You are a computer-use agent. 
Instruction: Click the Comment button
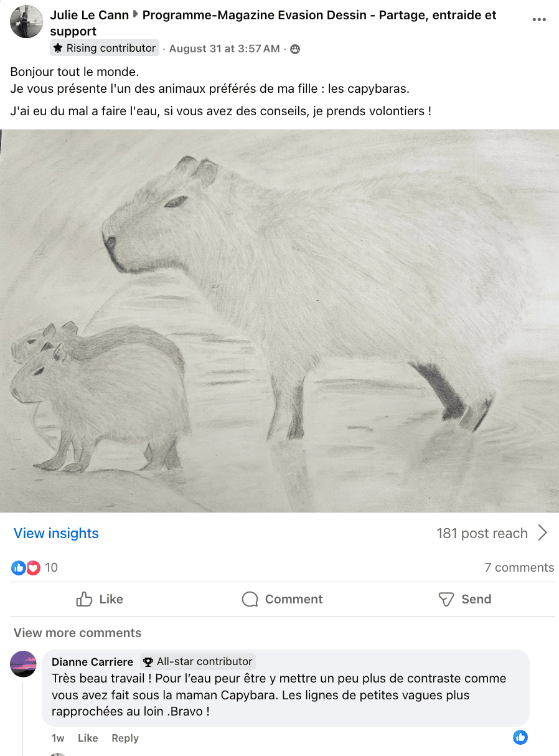[x=282, y=599]
